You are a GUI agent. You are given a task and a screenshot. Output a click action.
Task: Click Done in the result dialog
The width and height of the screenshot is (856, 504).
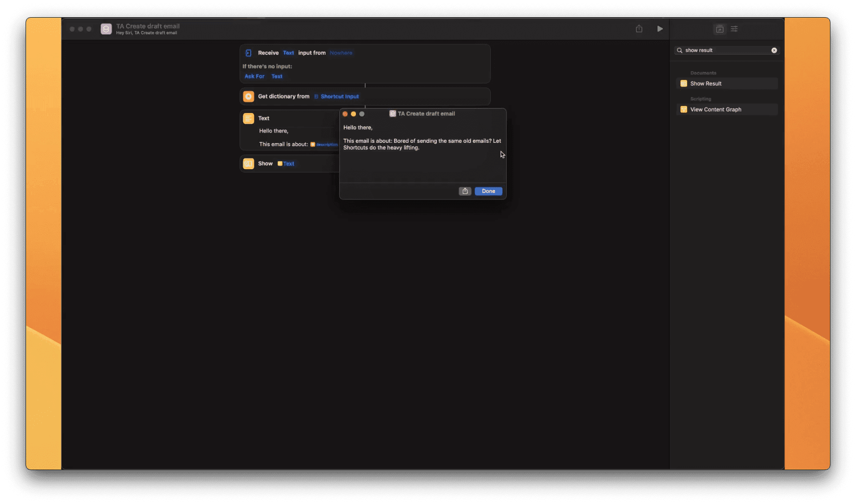488,191
